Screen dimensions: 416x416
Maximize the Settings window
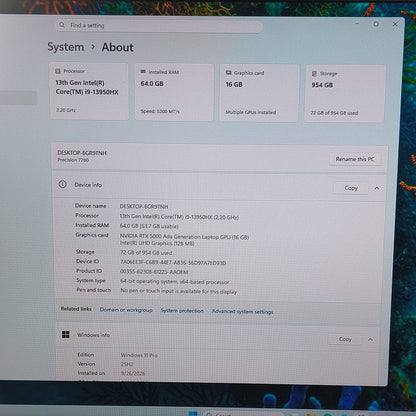[376, 24]
